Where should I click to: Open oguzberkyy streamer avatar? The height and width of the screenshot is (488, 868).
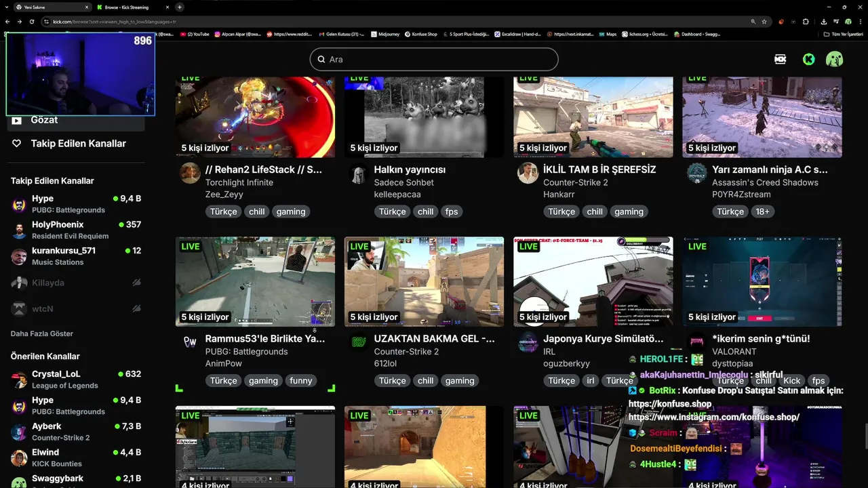(x=528, y=342)
